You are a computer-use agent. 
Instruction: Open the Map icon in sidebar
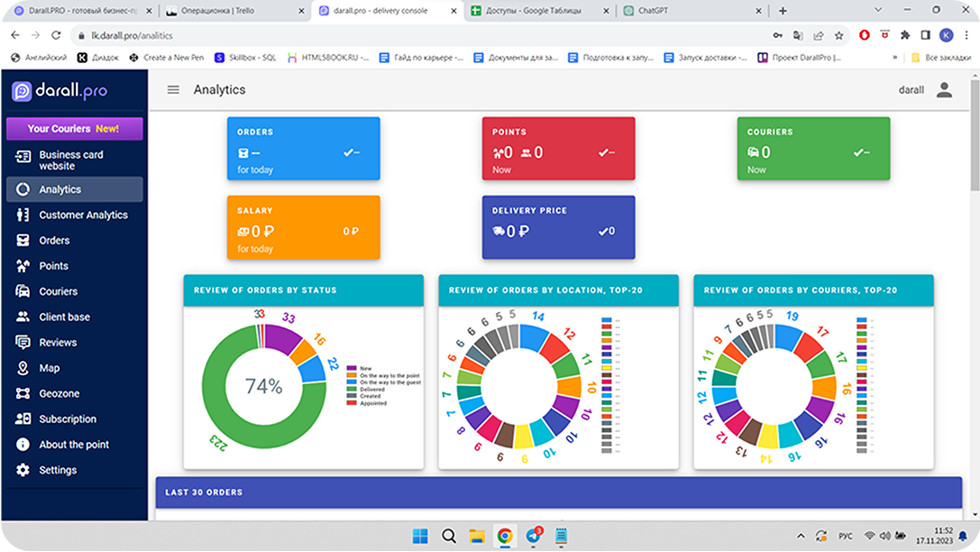pyautogui.click(x=23, y=368)
